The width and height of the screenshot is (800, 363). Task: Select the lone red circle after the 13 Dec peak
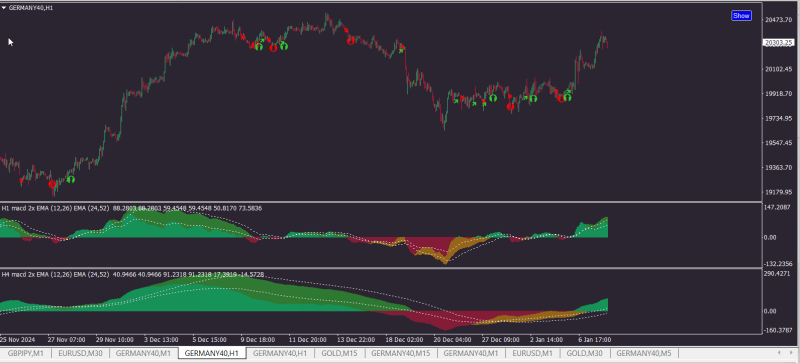point(351,41)
